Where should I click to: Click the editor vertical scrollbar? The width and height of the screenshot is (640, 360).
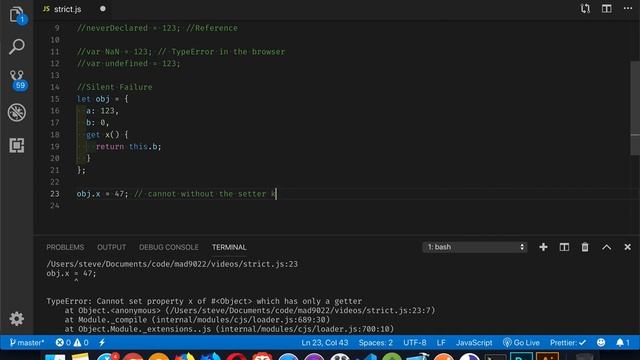635,108
